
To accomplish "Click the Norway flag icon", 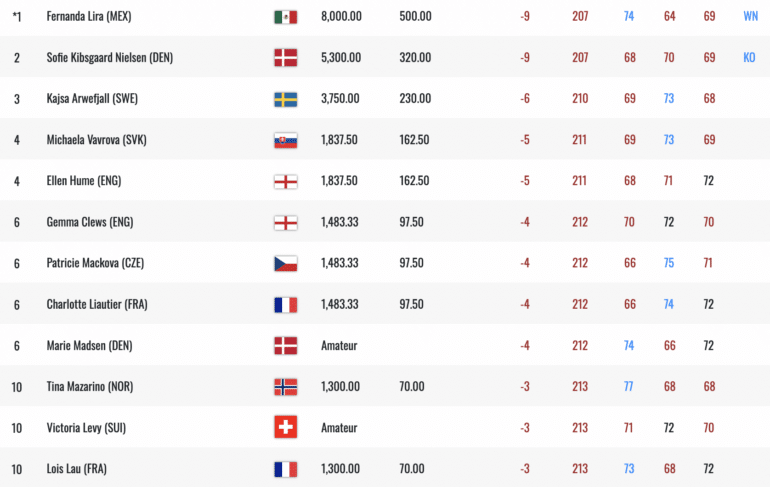I will click(285, 387).
